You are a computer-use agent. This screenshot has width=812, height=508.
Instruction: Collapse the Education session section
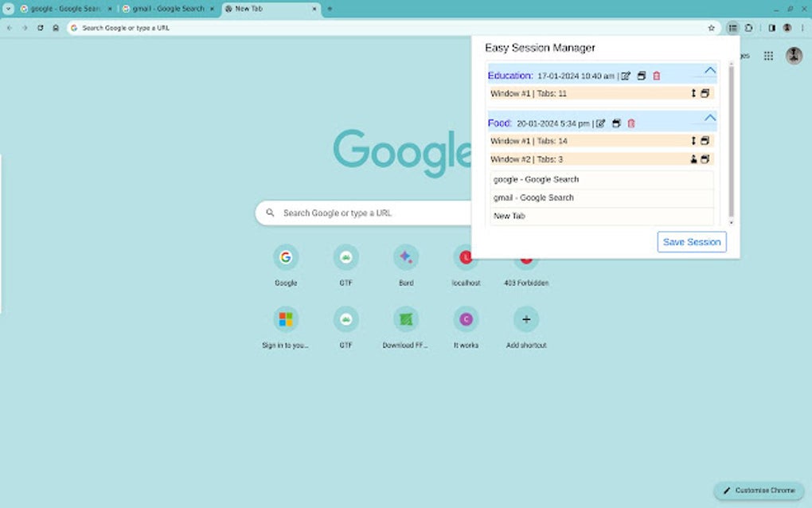[711, 71]
